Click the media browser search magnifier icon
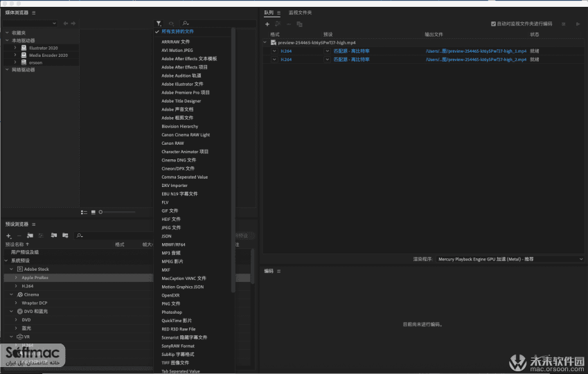This screenshot has width=588, height=374. click(185, 24)
